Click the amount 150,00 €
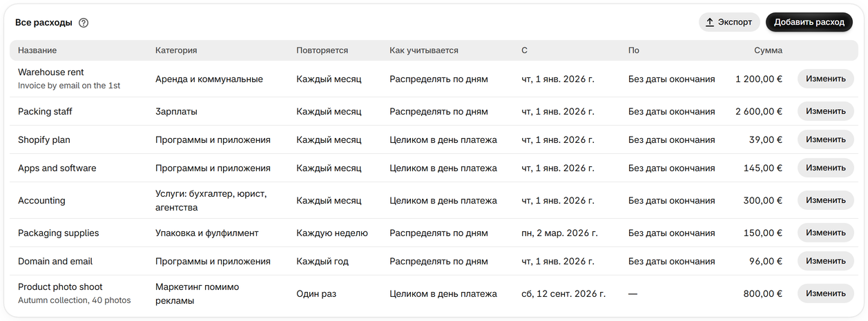This screenshot has height=321, width=868. (x=763, y=233)
